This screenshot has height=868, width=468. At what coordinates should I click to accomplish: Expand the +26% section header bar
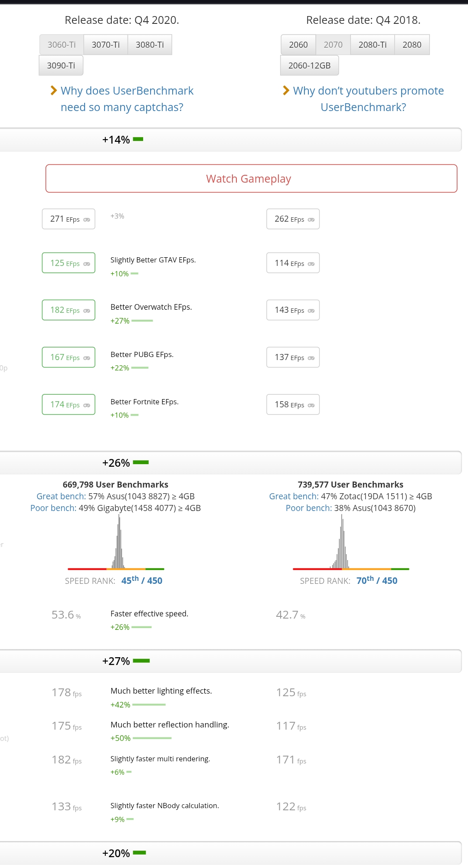click(230, 463)
